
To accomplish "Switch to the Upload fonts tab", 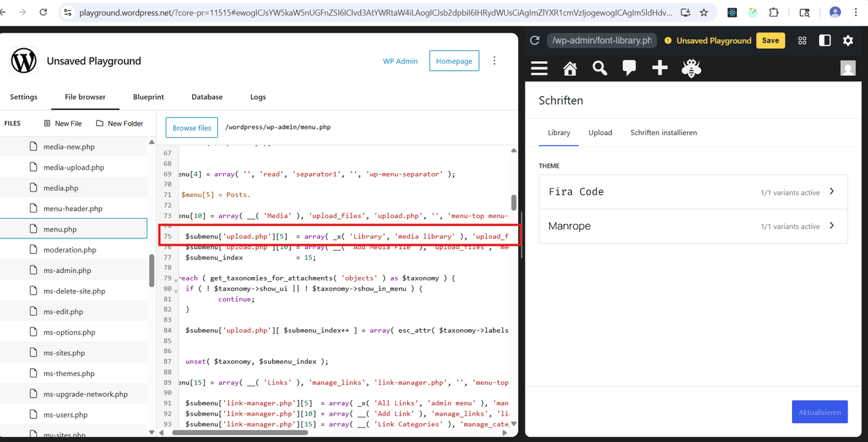I will (x=600, y=132).
